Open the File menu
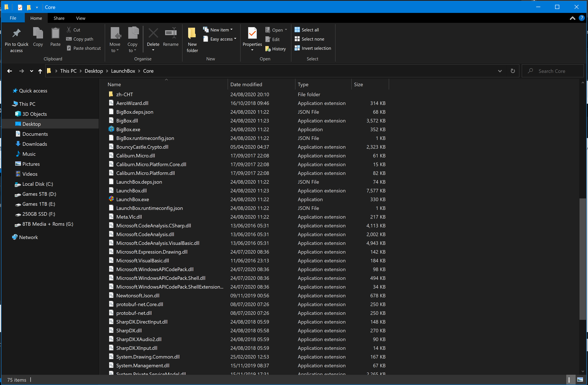588x385 pixels. click(13, 18)
